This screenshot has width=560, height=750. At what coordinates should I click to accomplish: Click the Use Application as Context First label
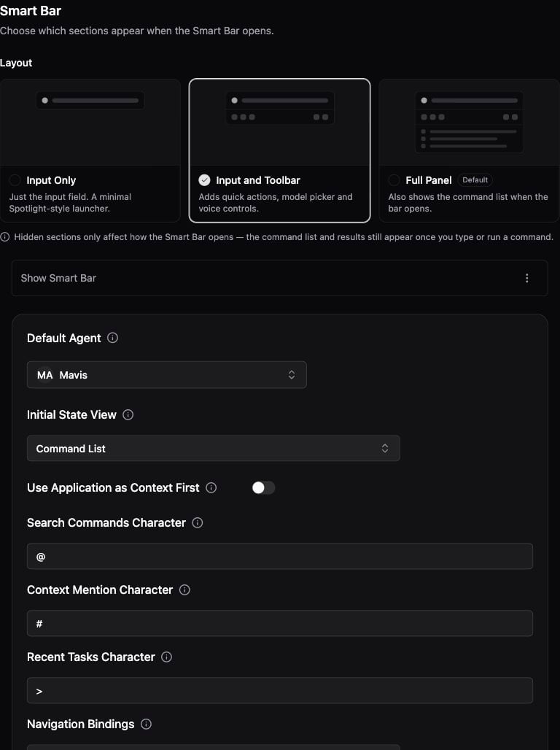(113, 487)
